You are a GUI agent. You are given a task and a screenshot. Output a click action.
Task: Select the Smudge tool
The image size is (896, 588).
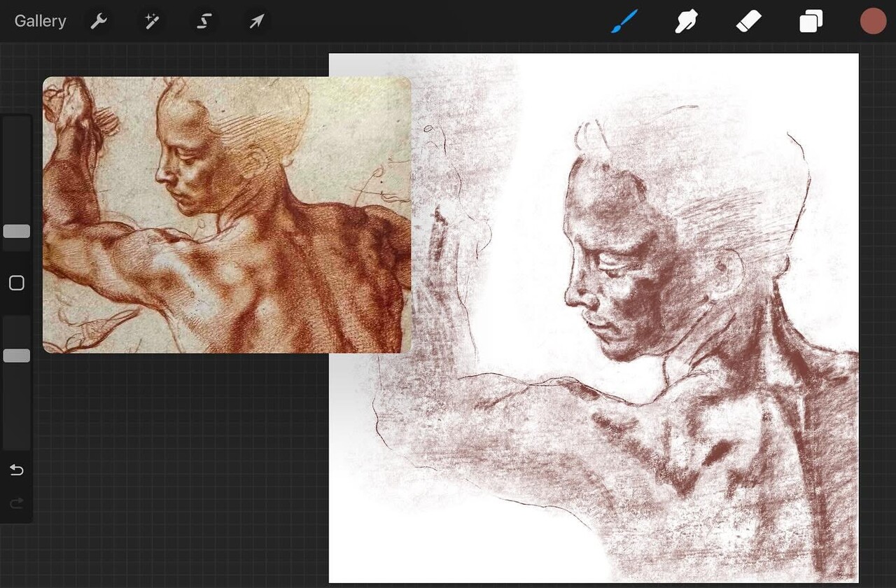tap(687, 21)
